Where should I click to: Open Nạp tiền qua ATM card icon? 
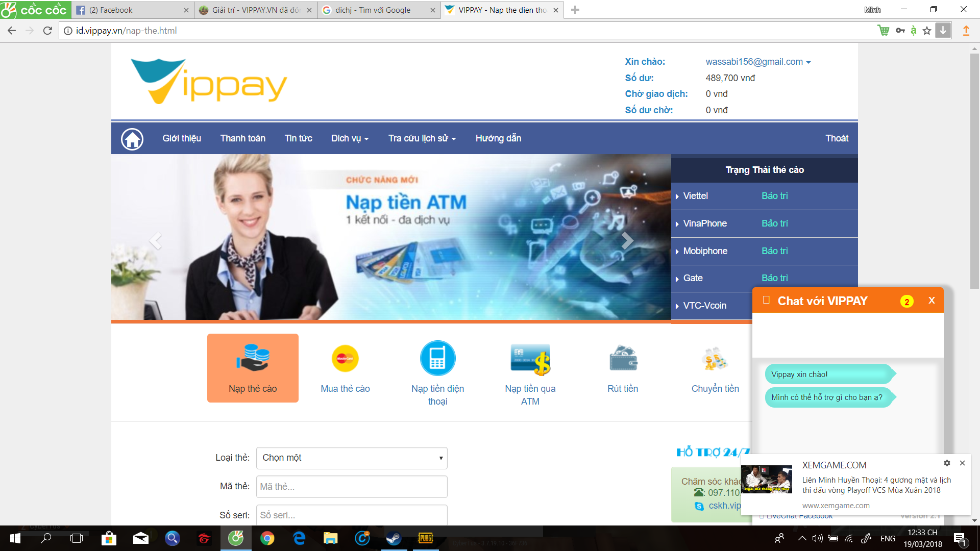click(x=530, y=359)
